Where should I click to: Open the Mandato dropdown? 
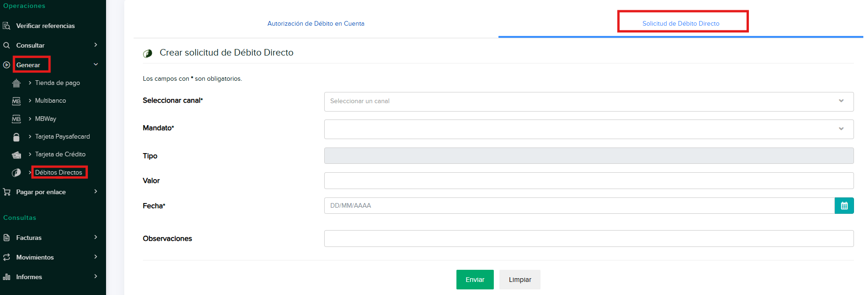[x=588, y=129]
